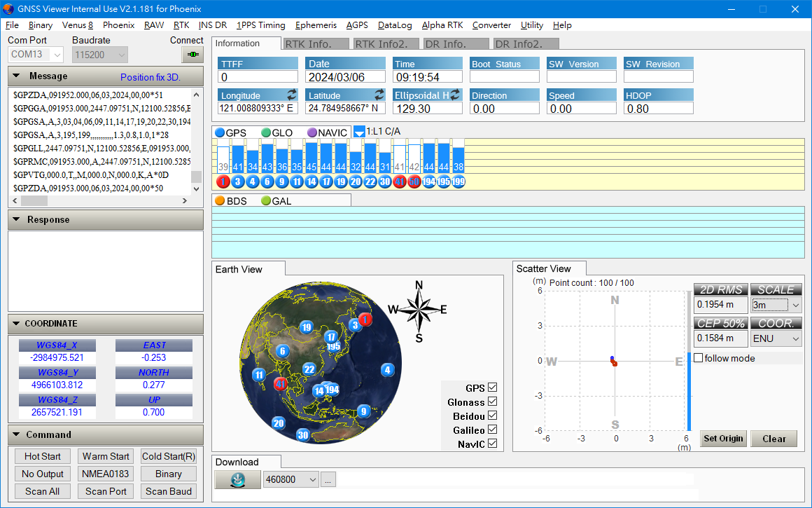Image resolution: width=812 pixels, height=508 pixels.
Task: Open the Ephemeris menu
Action: pyautogui.click(x=316, y=25)
